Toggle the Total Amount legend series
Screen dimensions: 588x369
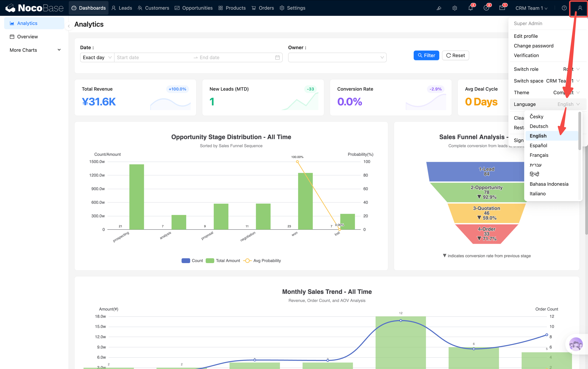pyautogui.click(x=223, y=261)
